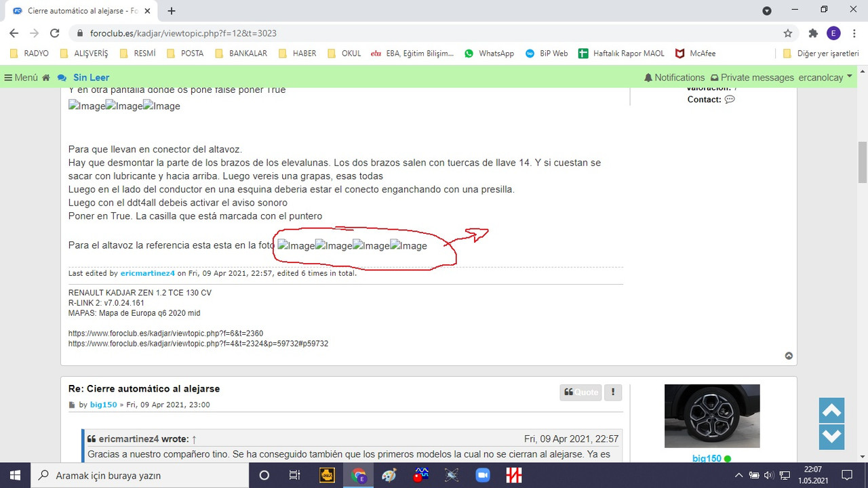Image resolution: width=868 pixels, height=488 pixels.
Task: Report the big150 post with exclamation button
Action: point(613,392)
